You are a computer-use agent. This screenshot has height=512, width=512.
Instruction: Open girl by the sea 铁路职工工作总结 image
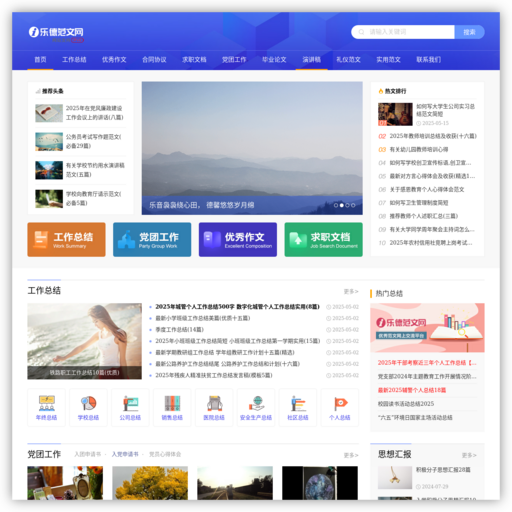84,341
